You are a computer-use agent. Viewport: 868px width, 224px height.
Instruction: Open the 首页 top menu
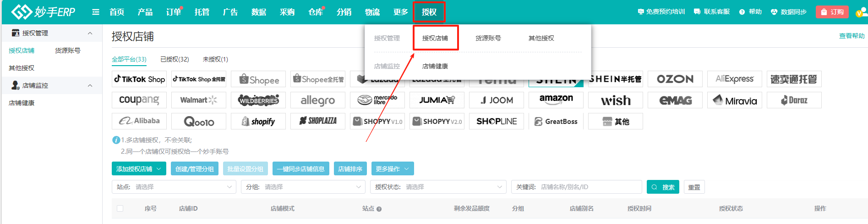click(117, 12)
